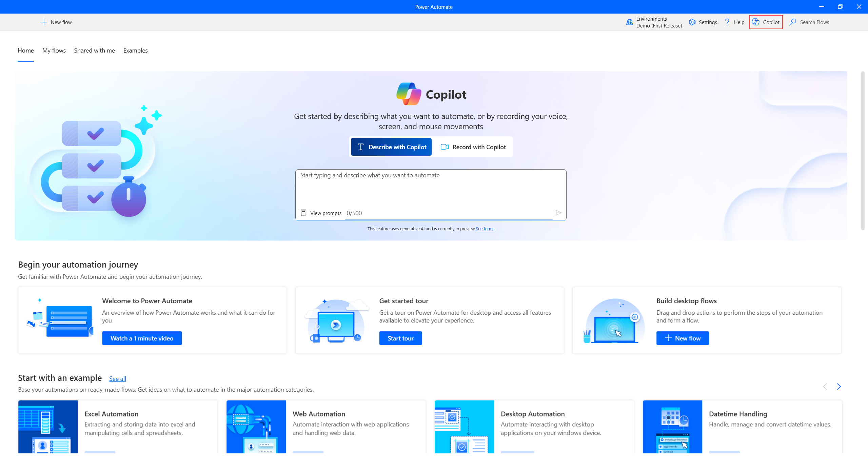Switch to the My flows tab
Screen dimensions: 868x468
(x=54, y=50)
